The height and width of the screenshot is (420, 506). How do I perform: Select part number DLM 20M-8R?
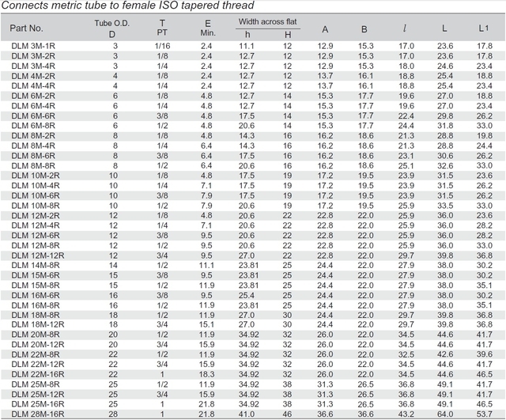tap(36, 335)
